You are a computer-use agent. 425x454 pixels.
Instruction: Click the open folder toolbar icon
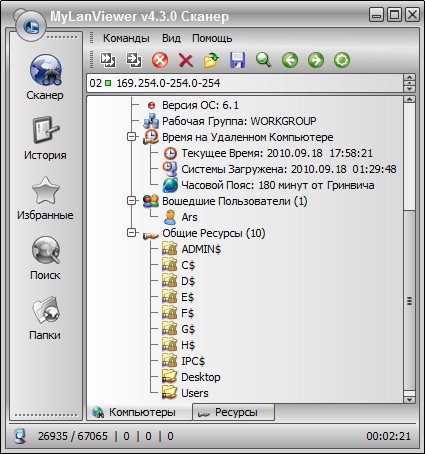pos(211,60)
